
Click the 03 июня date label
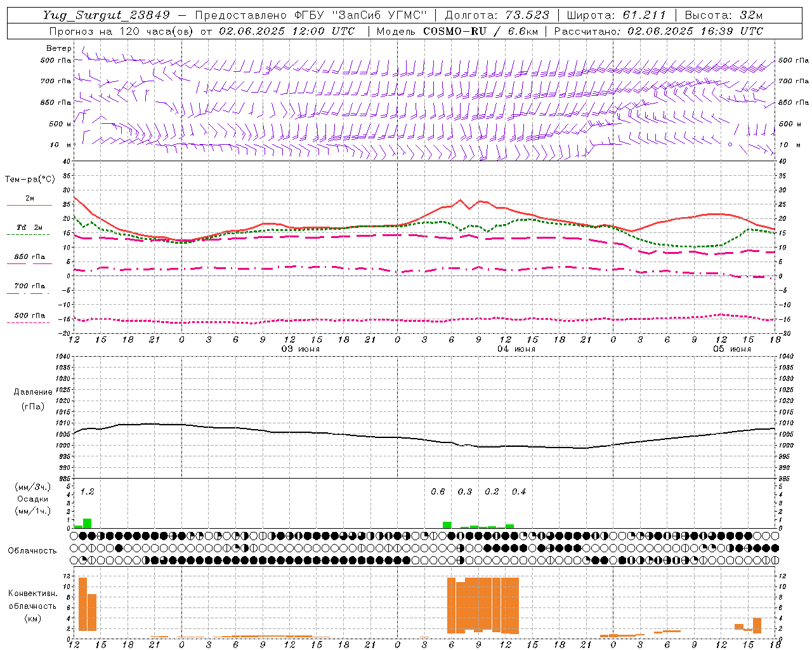click(301, 349)
